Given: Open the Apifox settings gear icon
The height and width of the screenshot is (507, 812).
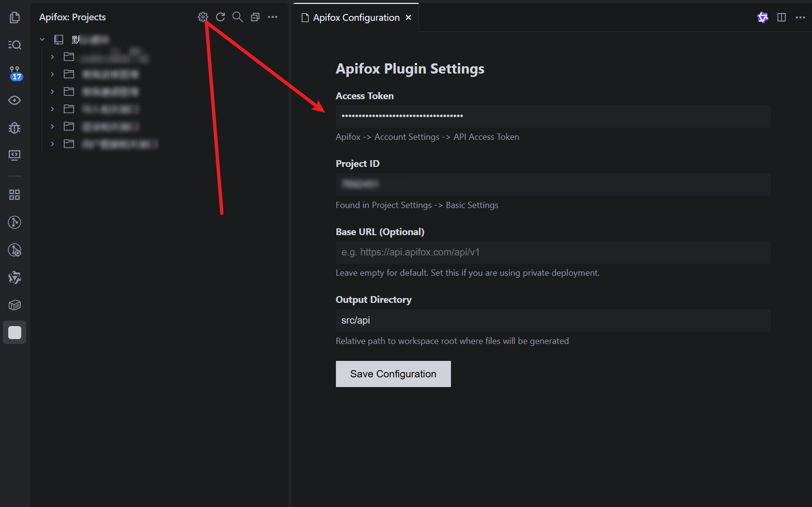Looking at the screenshot, I should coord(203,17).
